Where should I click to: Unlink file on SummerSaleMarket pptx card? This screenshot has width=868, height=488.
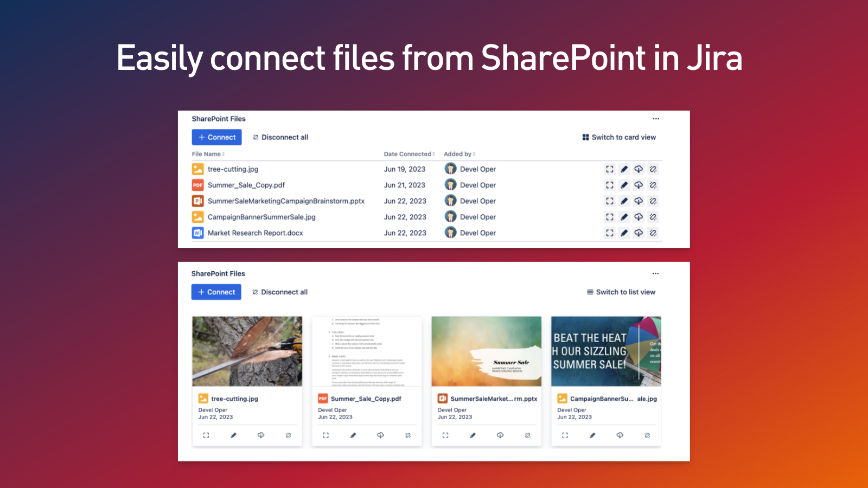click(x=528, y=435)
